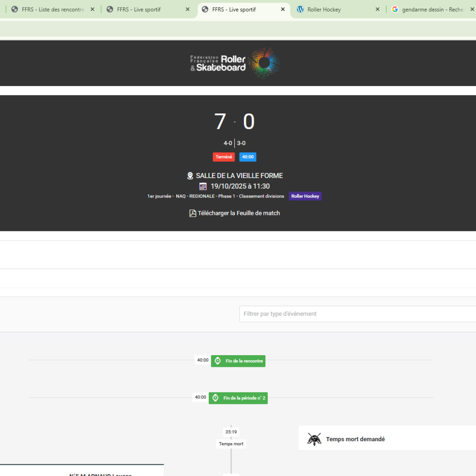476x476 pixels.
Task: Switch to FFRS - Liste des rencontres tab
Action: pos(51,9)
